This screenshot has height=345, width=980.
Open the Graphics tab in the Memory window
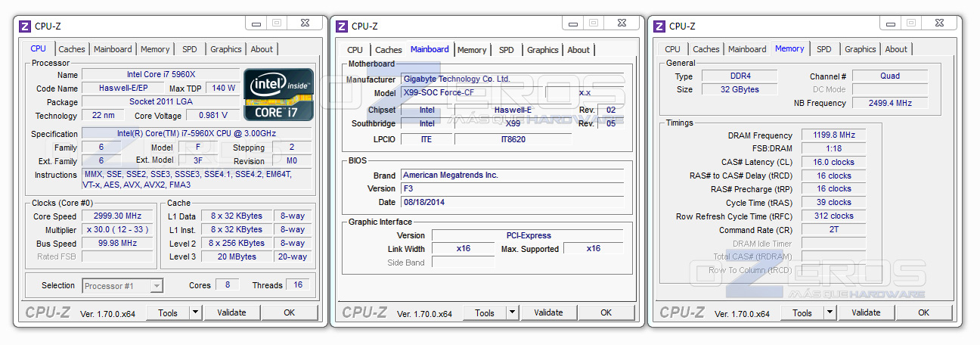861,49
